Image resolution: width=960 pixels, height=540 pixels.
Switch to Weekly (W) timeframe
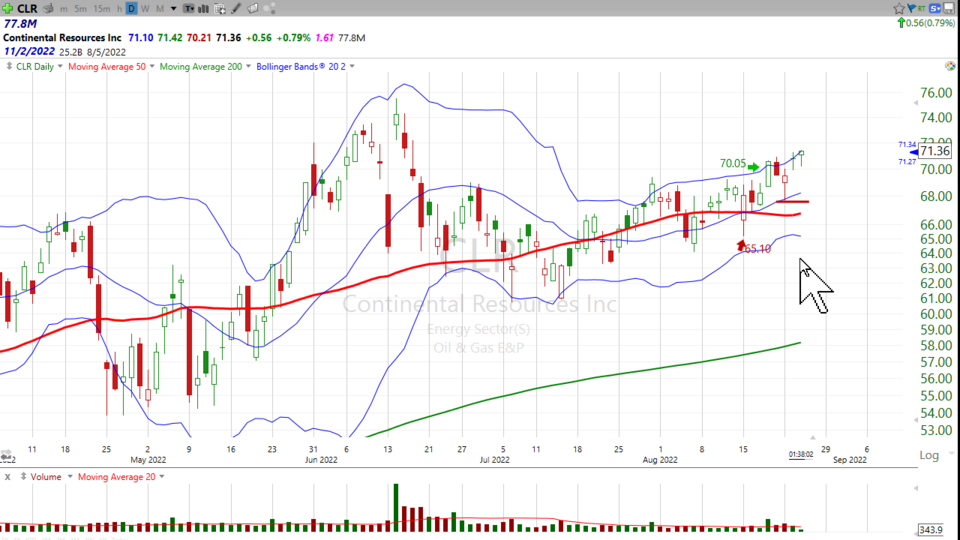point(145,9)
